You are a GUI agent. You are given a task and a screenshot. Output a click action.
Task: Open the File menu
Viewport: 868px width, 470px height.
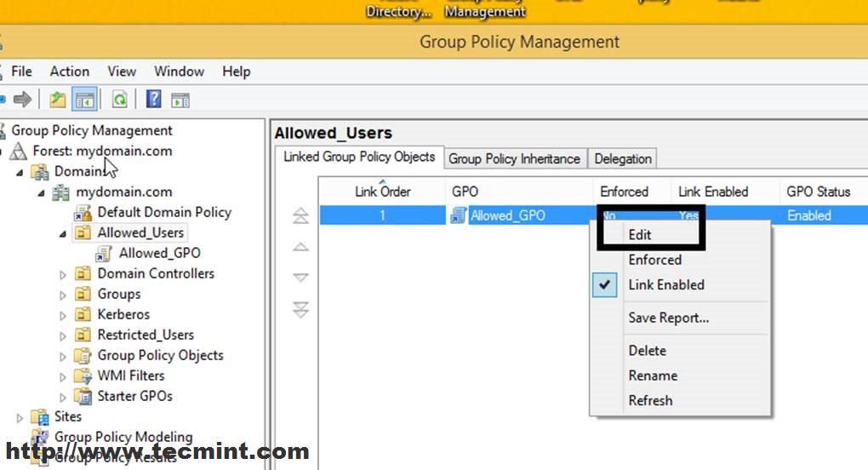[21, 72]
